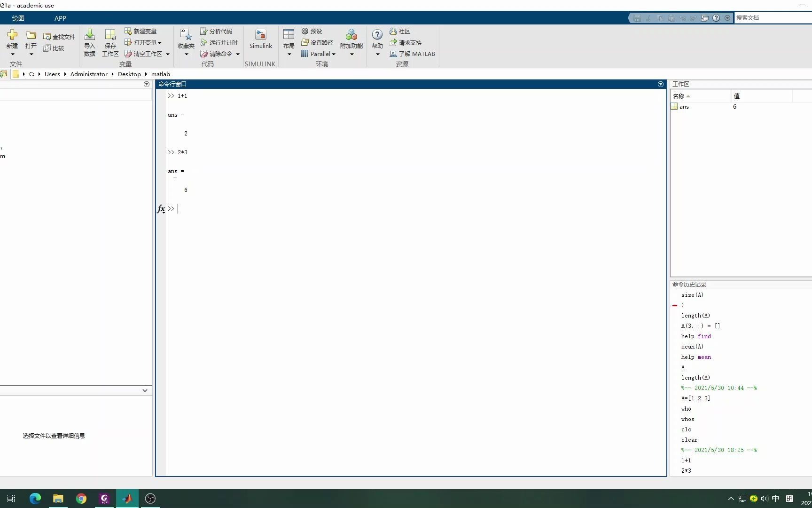Select 'clear' in command history
This screenshot has height=508, width=812.
point(689,440)
